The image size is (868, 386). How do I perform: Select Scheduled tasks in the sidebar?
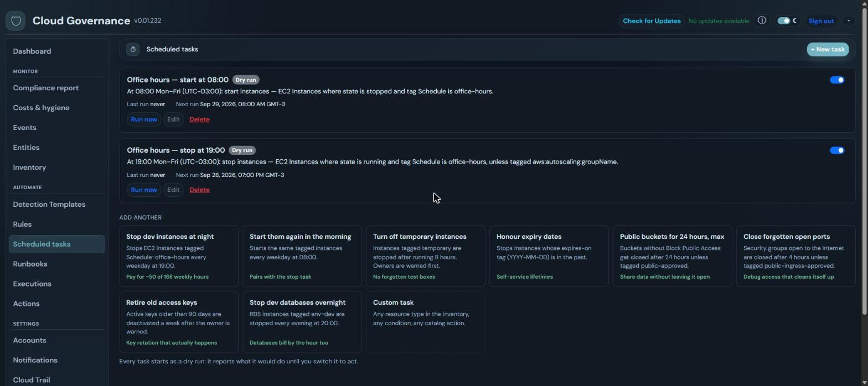(57, 244)
